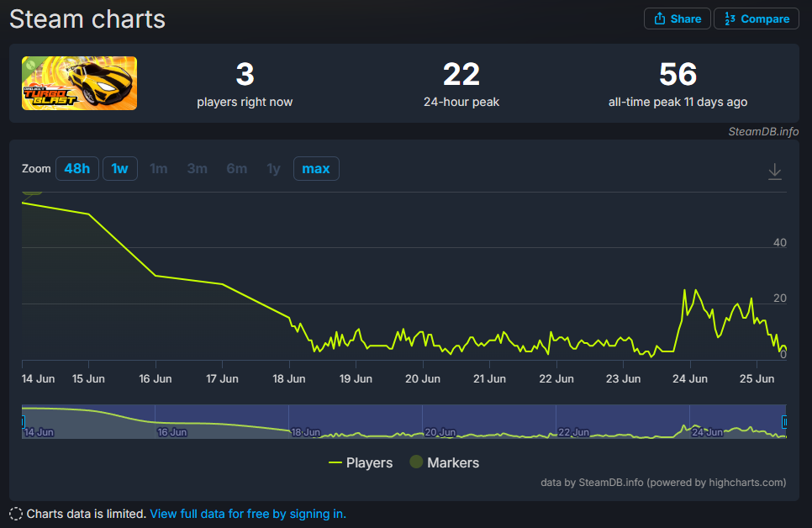Set chart zoom to 1w
This screenshot has width=812, height=528.
119,168
